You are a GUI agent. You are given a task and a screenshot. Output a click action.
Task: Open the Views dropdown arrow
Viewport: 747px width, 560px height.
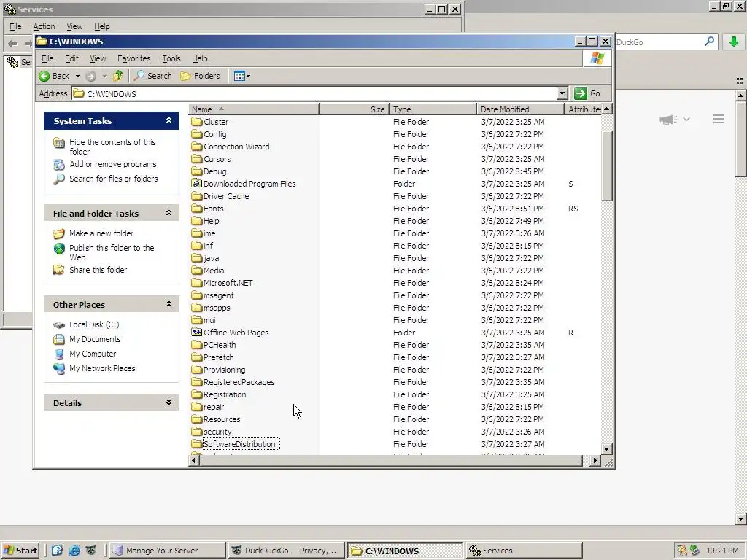[248, 76]
